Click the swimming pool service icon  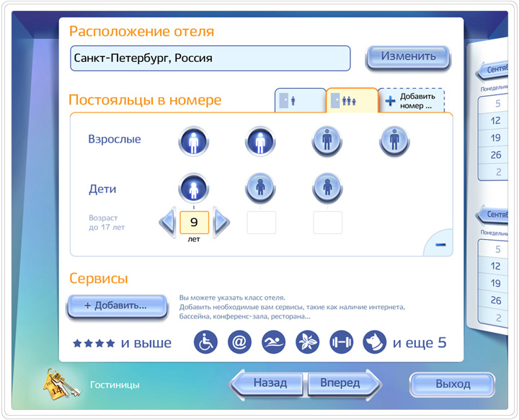(273, 343)
